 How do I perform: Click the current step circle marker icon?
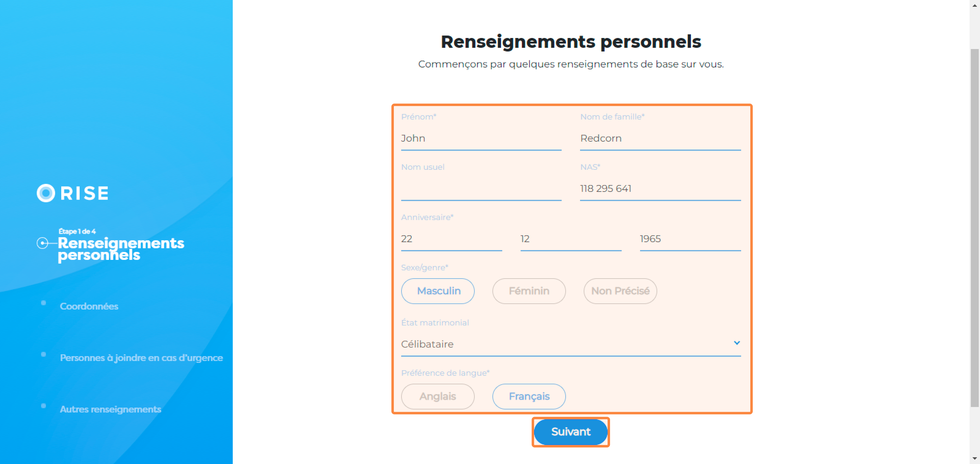click(x=42, y=243)
